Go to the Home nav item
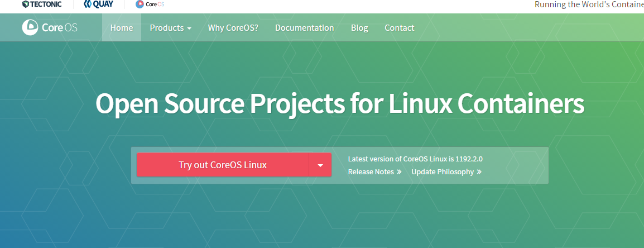This screenshot has height=248, width=644. (122, 27)
